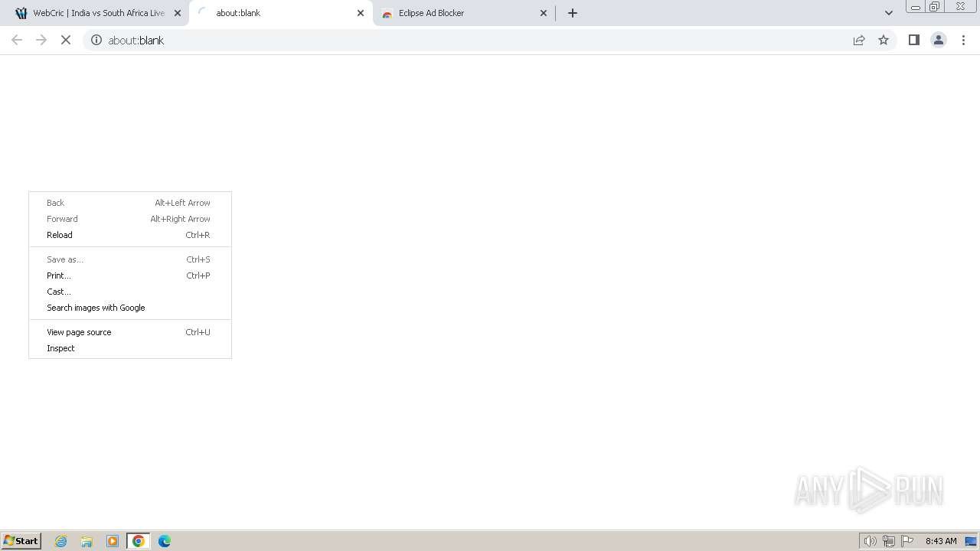This screenshot has height=551, width=980.
Task: Select Cast... from the context menu
Action: (130, 292)
